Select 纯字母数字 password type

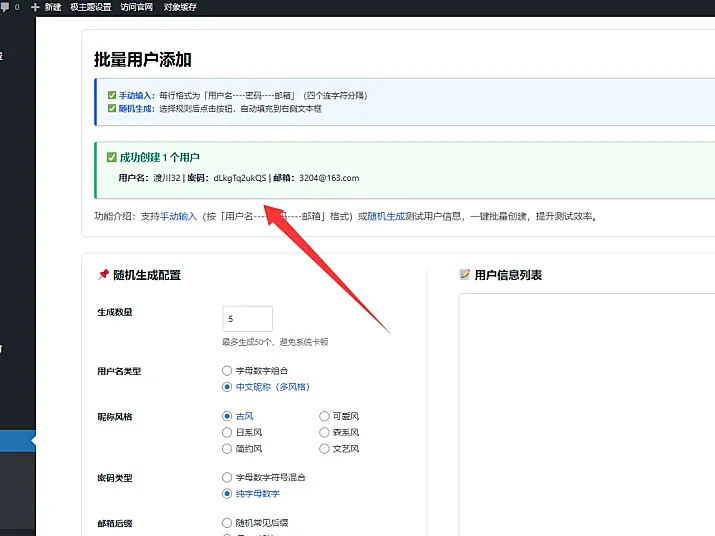[227, 494]
